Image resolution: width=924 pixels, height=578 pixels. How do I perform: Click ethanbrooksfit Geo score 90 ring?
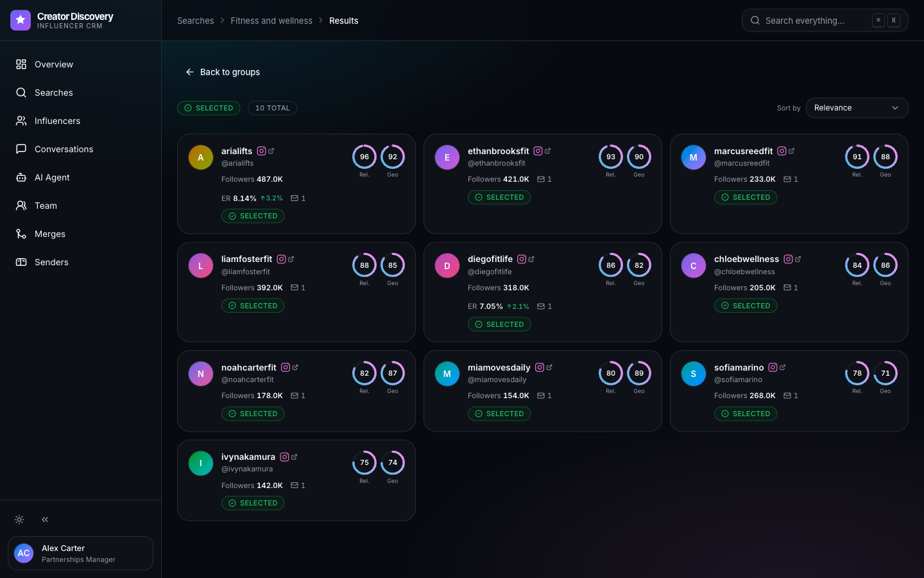(x=639, y=157)
